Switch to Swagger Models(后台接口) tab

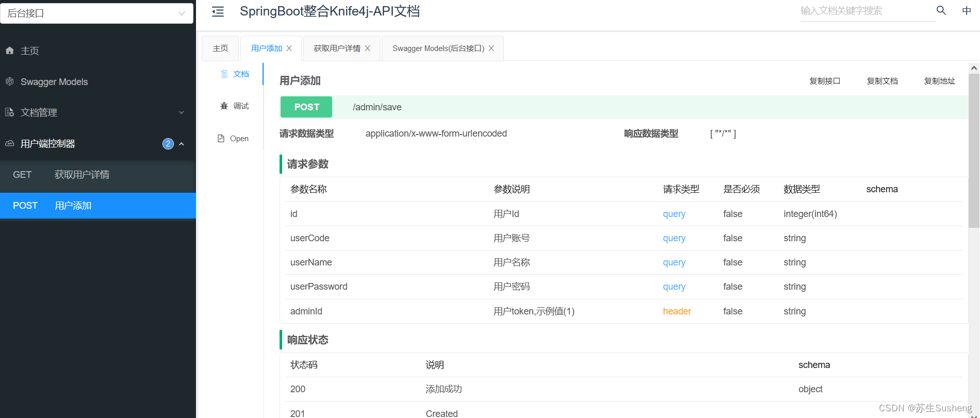(x=438, y=48)
